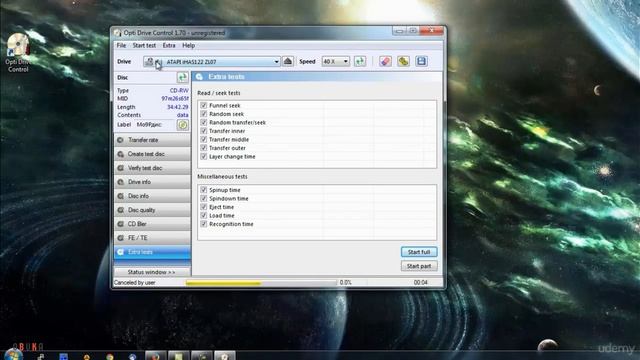The width and height of the screenshot is (640, 360).
Task: Open Opti Drive Control desktop shortcut
Action: (18, 53)
